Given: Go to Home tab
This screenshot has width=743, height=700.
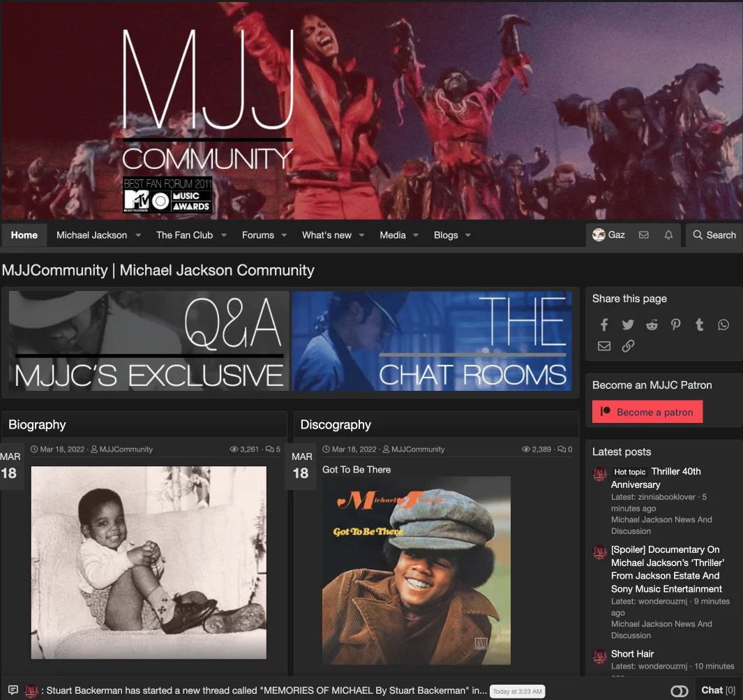Looking at the screenshot, I should (x=24, y=235).
